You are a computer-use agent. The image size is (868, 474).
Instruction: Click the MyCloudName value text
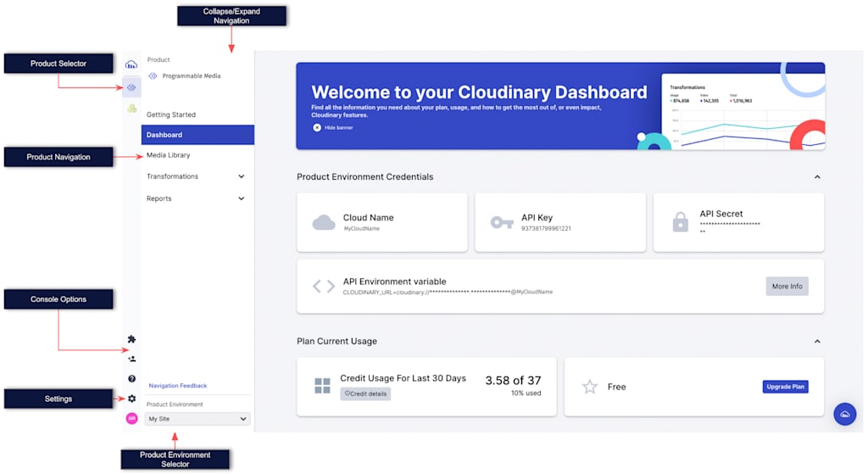click(361, 228)
